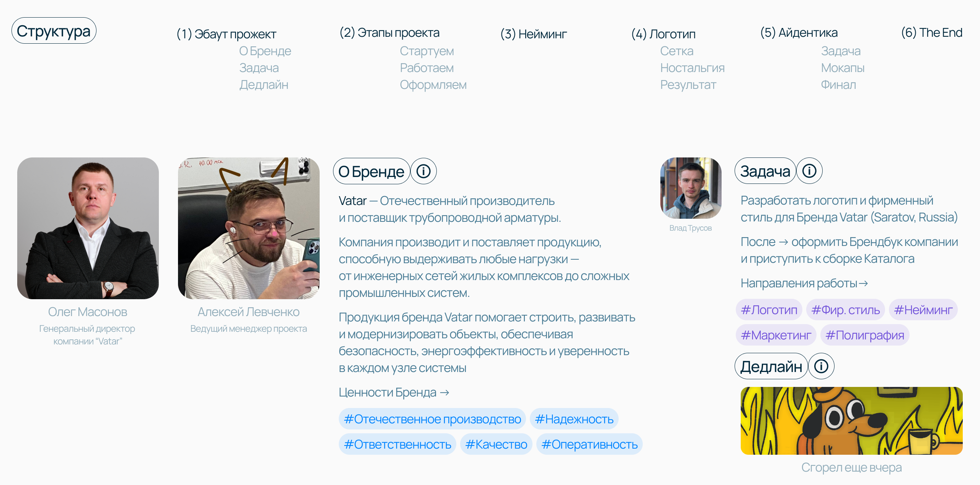Select the #Отечественное производство tag
The width and height of the screenshot is (980, 485).
point(432,419)
